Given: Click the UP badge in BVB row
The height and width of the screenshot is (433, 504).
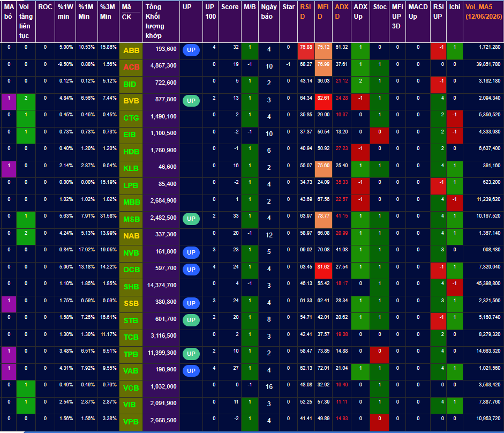Looking at the screenshot, I should coord(191,101).
